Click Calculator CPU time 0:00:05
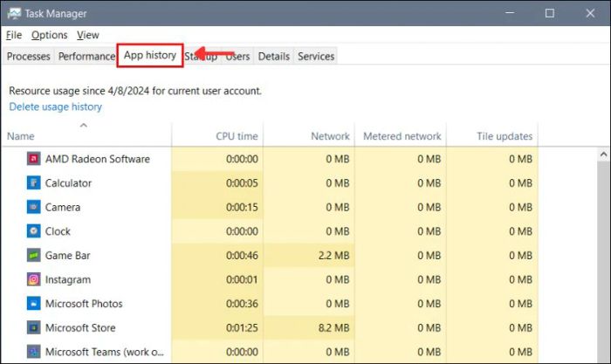 [242, 183]
